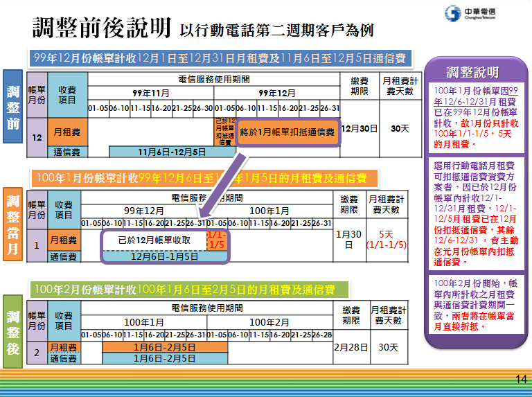
Task: Click the note about 100年1月份帳單 only charging 5天
Action: coord(476,117)
